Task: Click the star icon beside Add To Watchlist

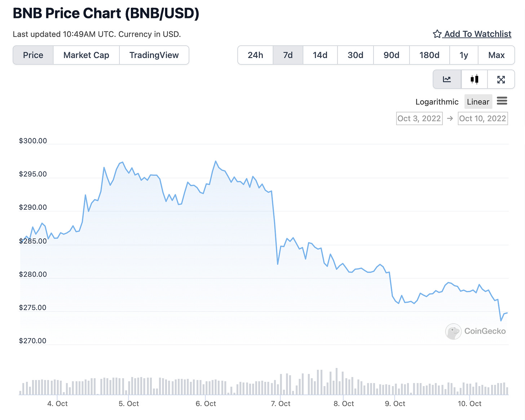Action: (437, 34)
